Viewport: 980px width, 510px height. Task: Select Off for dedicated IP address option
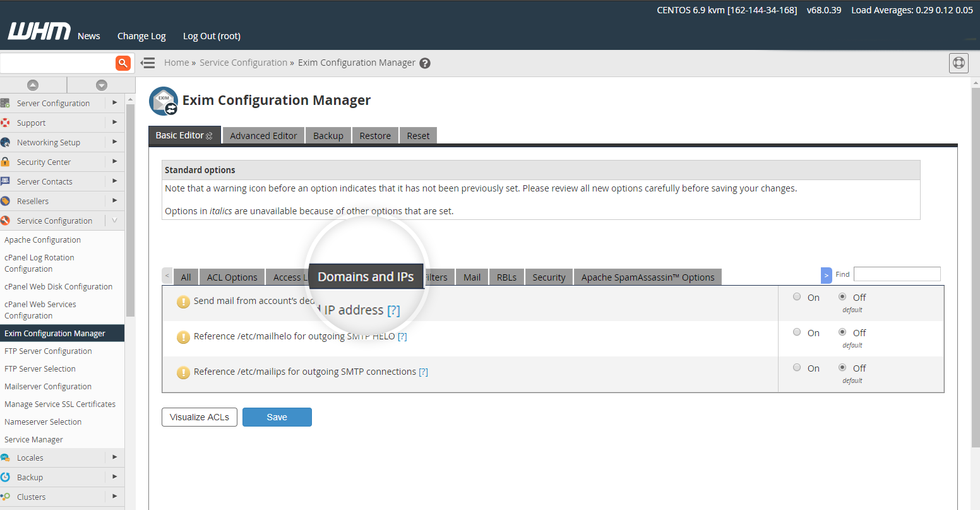coord(842,296)
